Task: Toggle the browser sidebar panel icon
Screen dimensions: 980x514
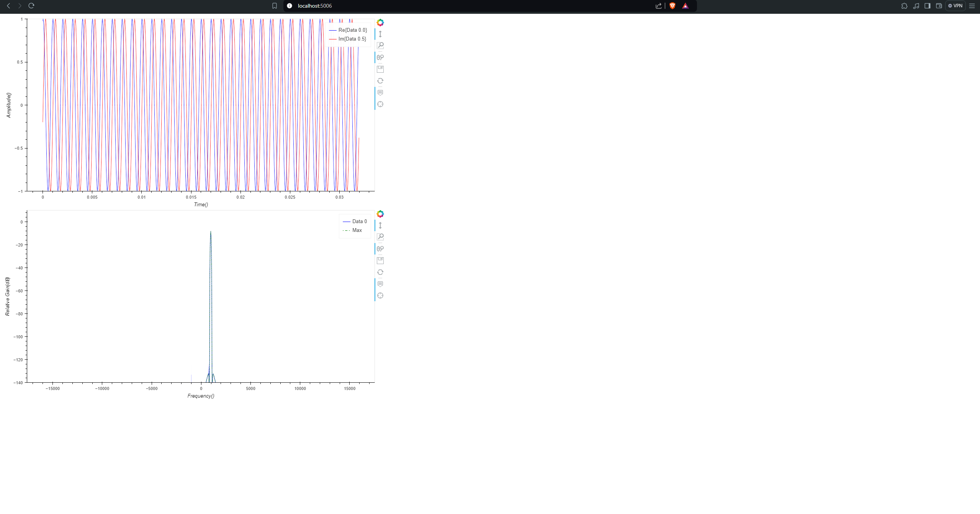Action: 928,6
